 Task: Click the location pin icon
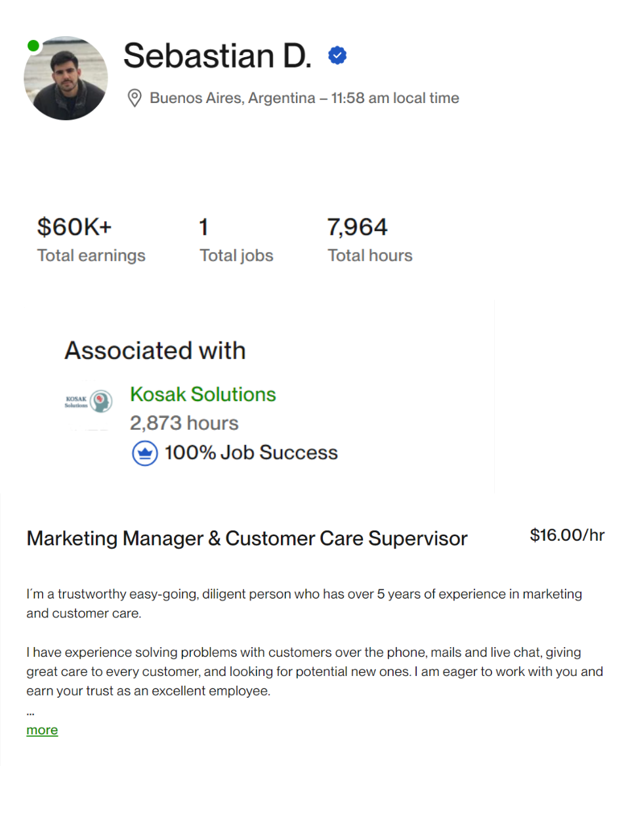[135, 98]
